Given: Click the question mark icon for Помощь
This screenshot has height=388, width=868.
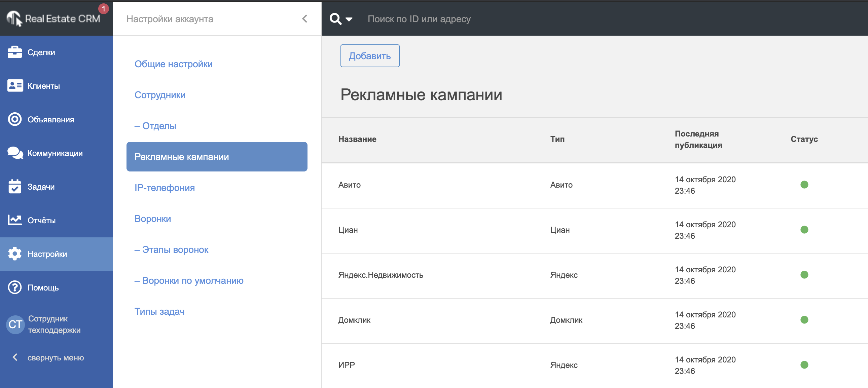Looking at the screenshot, I should (15, 287).
